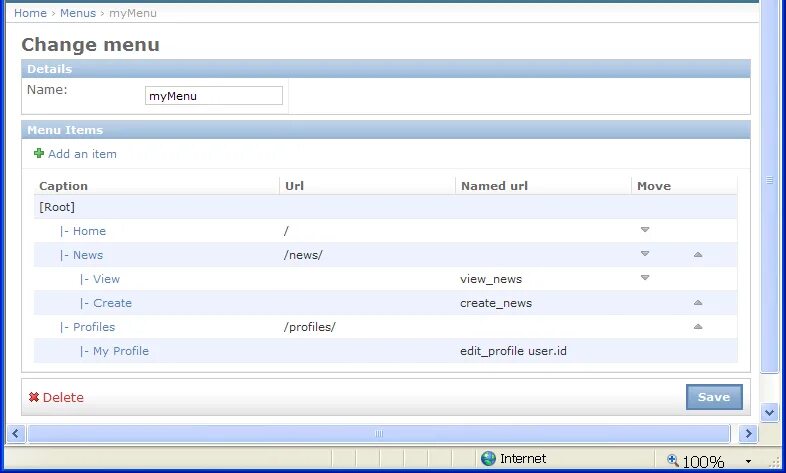Click the /profiles/ url cell
This screenshot has width=786, height=473.
coord(310,327)
